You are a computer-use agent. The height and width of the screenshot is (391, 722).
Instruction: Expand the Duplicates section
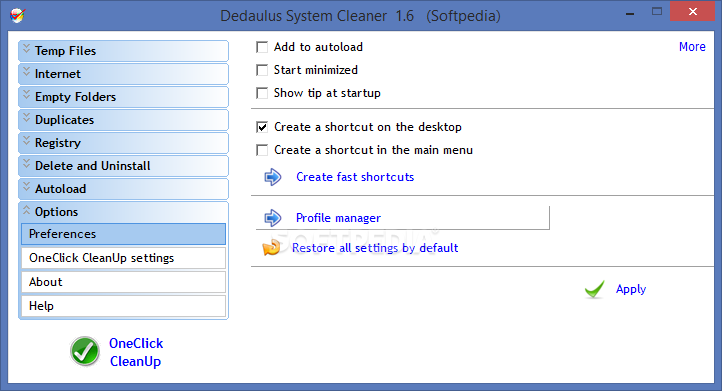point(123,120)
